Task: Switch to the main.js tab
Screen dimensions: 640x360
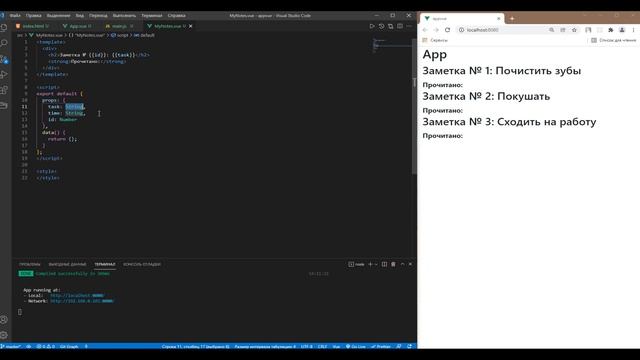Action: pyautogui.click(x=119, y=26)
